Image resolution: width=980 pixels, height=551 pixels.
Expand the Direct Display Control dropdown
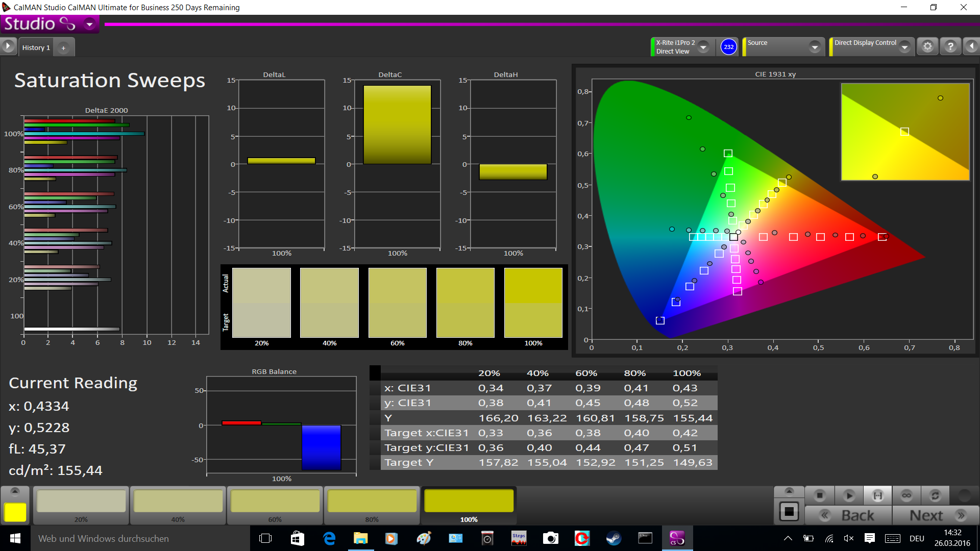904,47
